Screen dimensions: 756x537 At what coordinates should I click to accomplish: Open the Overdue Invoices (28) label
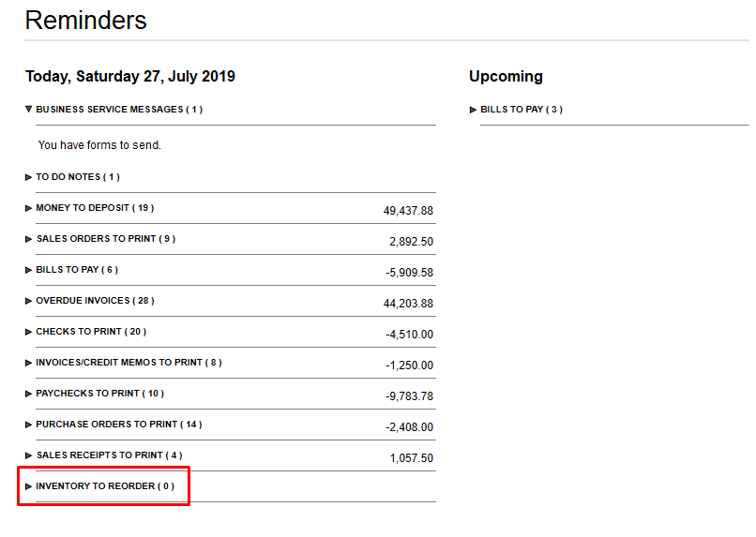[95, 301]
